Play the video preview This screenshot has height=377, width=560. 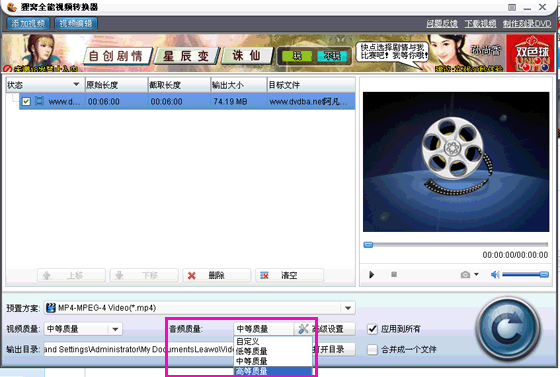371,275
